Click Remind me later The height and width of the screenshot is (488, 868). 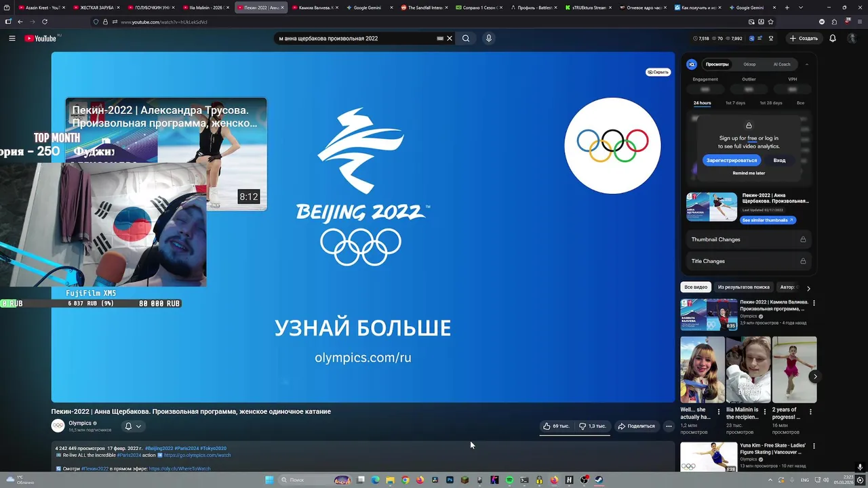(x=749, y=174)
